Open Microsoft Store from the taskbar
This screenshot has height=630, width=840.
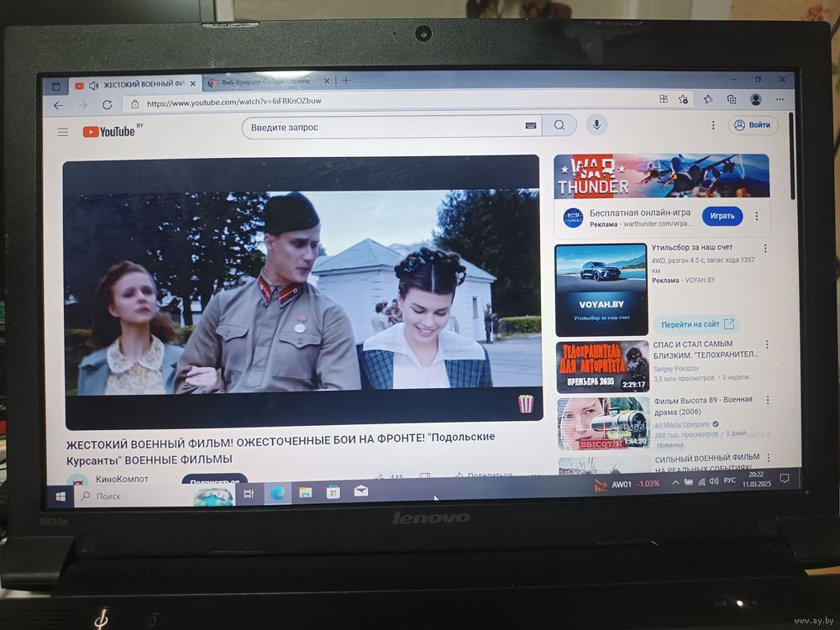[x=333, y=491]
